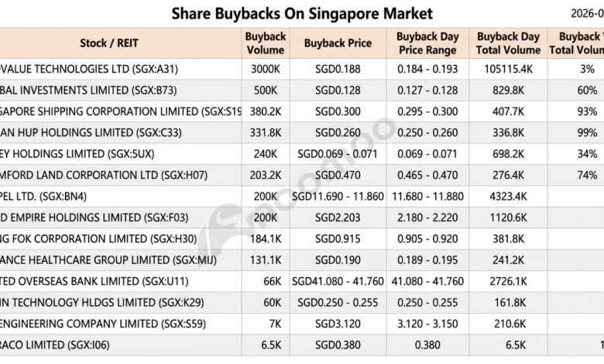Screen dimensions: 604x364
Task: Click the Shipping Corporation Limited stock name
Action: 121,112
